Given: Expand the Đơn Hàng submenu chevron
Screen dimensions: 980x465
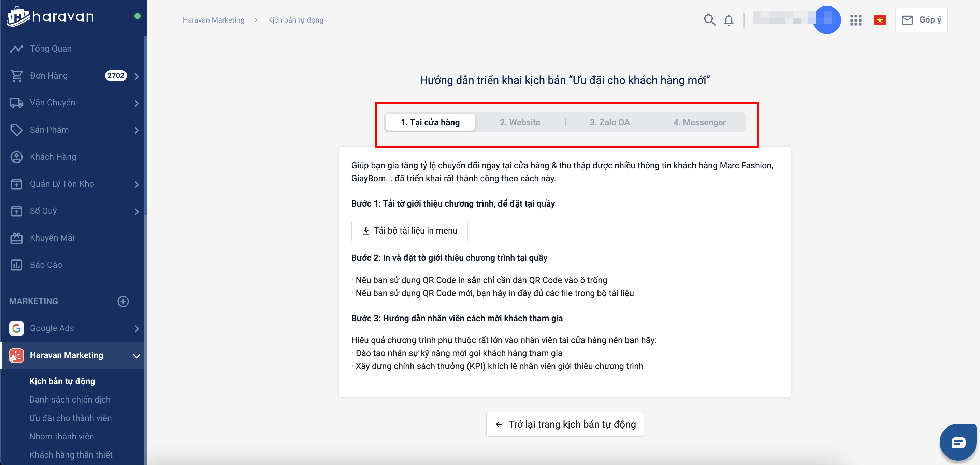Looking at the screenshot, I should [x=136, y=76].
